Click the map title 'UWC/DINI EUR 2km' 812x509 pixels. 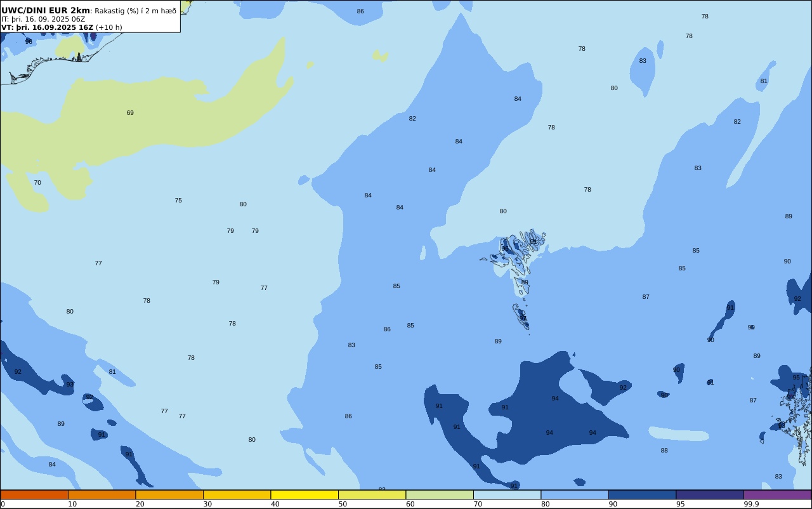coord(46,11)
